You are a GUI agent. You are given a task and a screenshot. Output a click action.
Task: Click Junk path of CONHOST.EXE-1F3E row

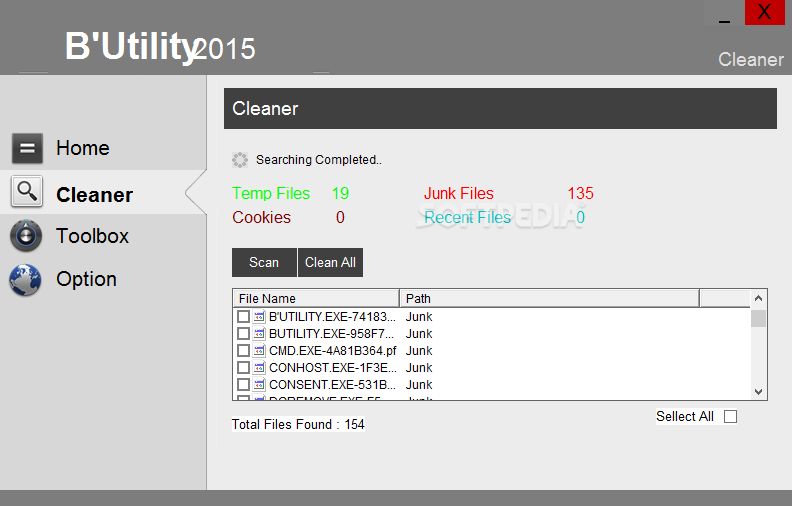(x=419, y=368)
